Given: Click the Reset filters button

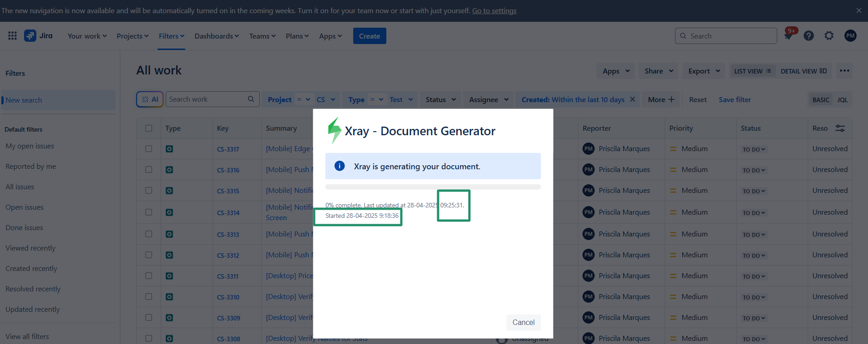Looking at the screenshot, I should [x=698, y=99].
